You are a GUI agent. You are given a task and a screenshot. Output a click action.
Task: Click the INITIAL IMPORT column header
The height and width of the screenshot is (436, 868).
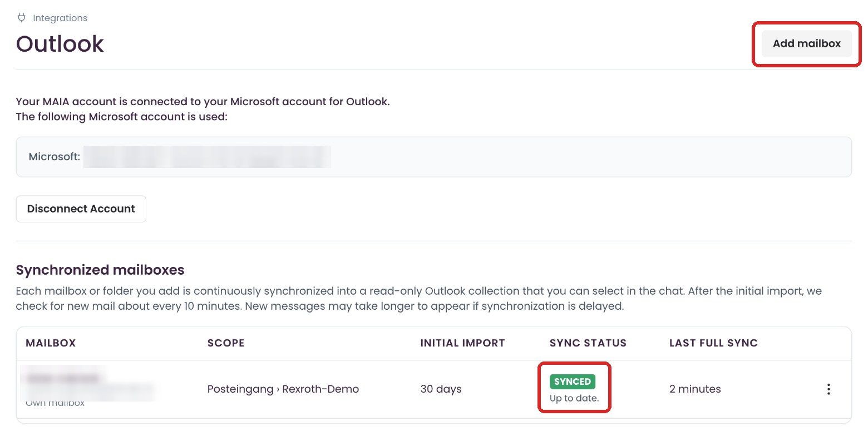[463, 343]
